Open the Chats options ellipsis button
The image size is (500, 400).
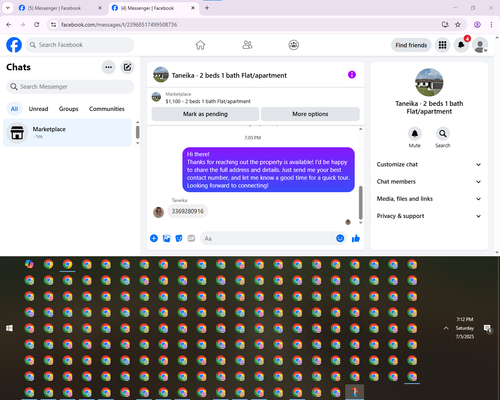(108, 67)
